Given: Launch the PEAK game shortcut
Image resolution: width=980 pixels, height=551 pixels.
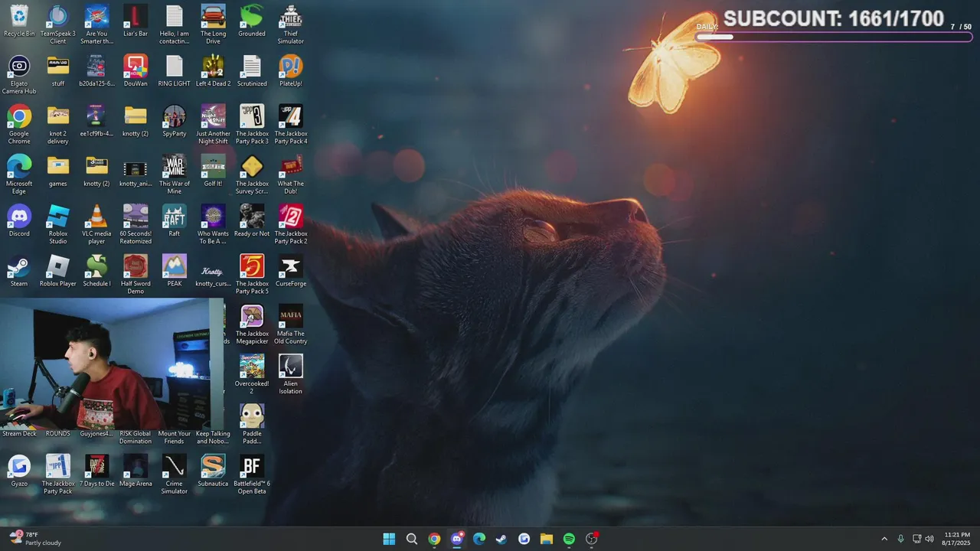Looking at the screenshot, I should pyautogui.click(x=175, y=270).
